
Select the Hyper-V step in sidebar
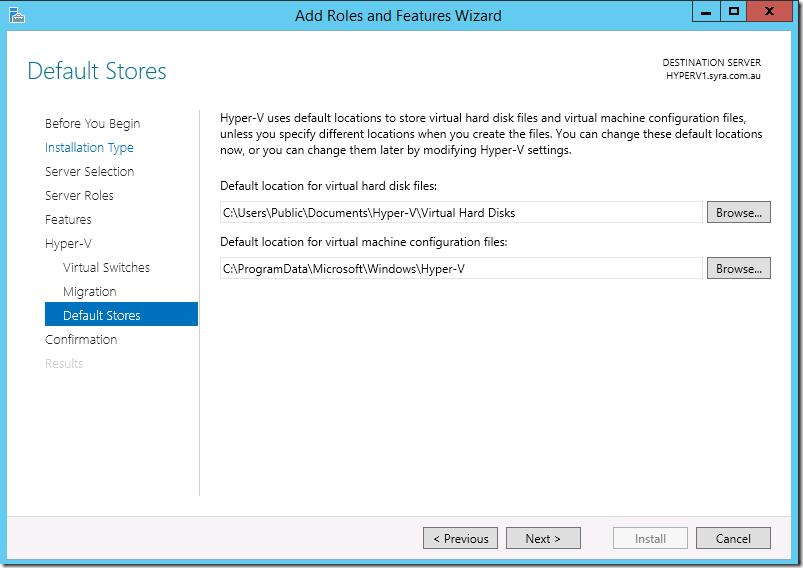coord(68,244)
